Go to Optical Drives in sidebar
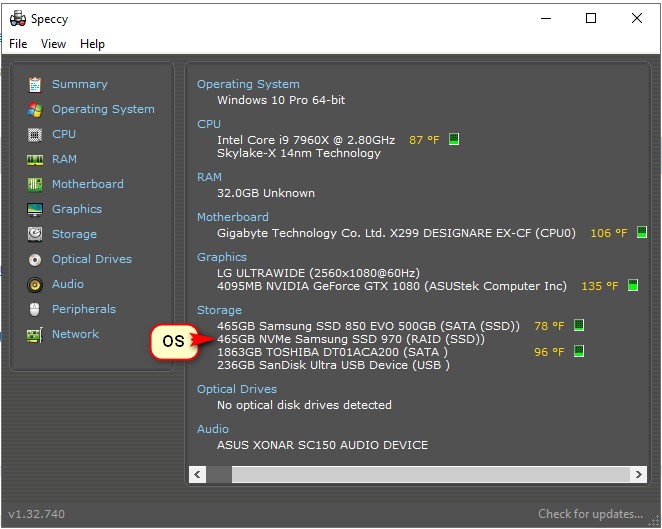Screen dimensions: 662x529 click(x=92, y=259)
